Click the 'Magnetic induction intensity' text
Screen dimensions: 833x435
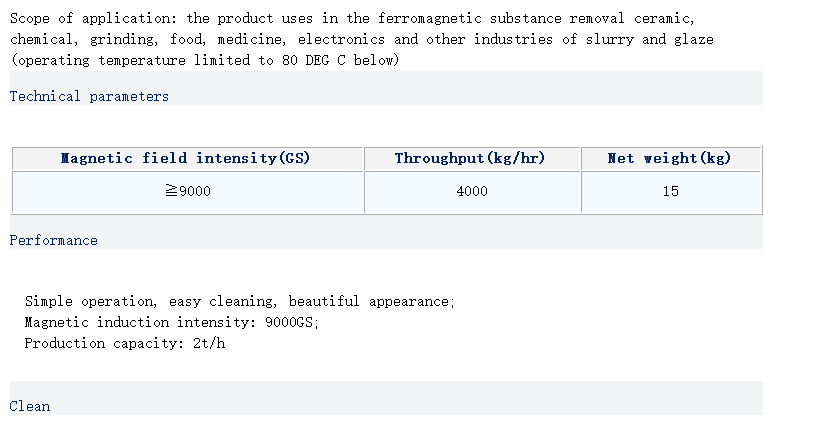[140, 322]
